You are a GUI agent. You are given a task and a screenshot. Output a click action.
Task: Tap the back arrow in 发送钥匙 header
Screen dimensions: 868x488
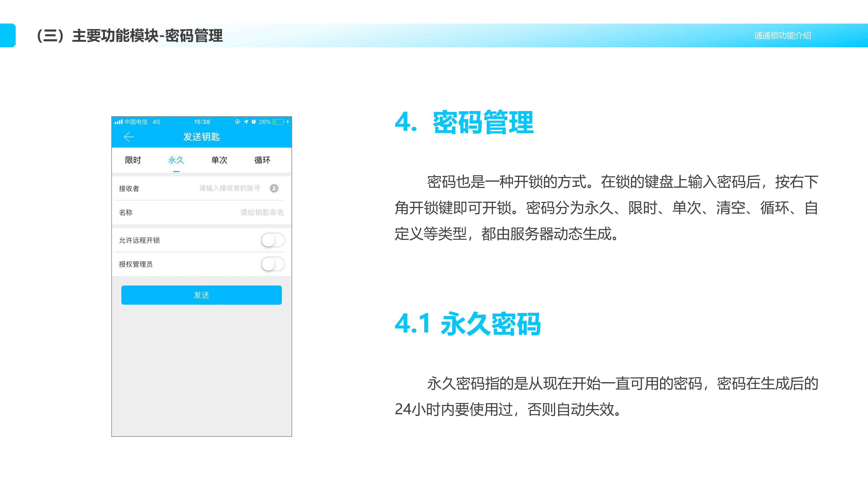[129, 137]
